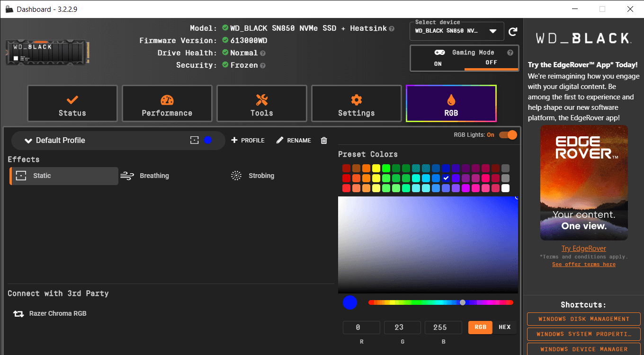
Task: Open the Settings tab
Action: point(357,104)
